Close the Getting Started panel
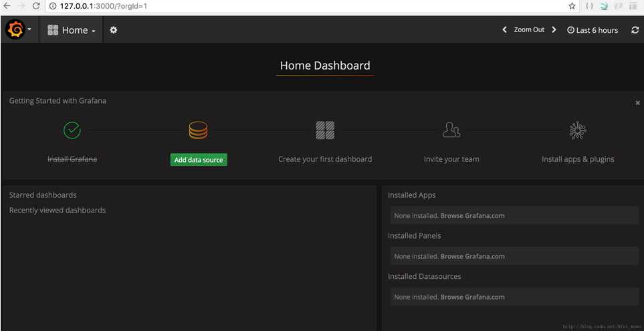The width and height of the screenshot is (644, 331). 637,103
